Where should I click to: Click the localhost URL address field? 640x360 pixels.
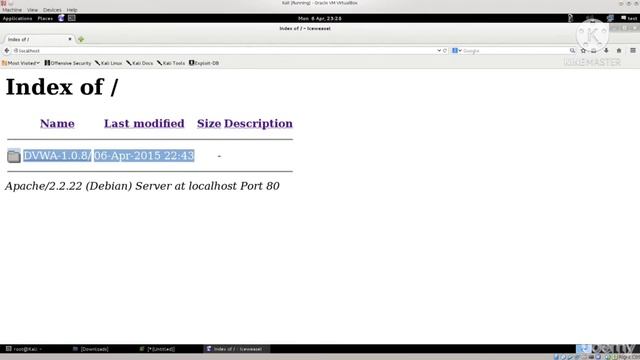pyautogui.click(x=224, y=51)
